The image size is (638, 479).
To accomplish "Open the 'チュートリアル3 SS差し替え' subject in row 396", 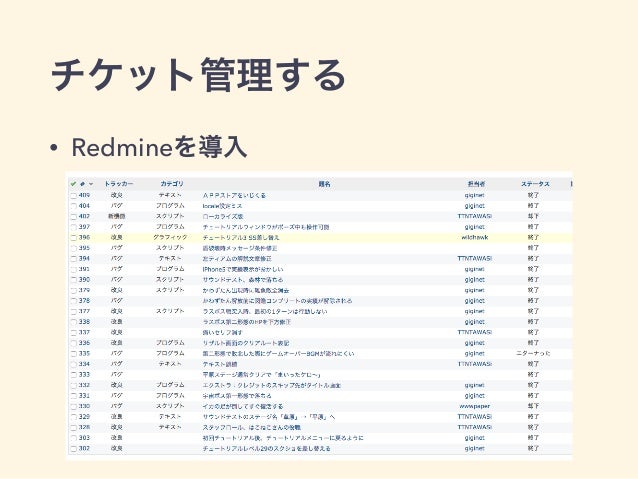I will [241, 238].
